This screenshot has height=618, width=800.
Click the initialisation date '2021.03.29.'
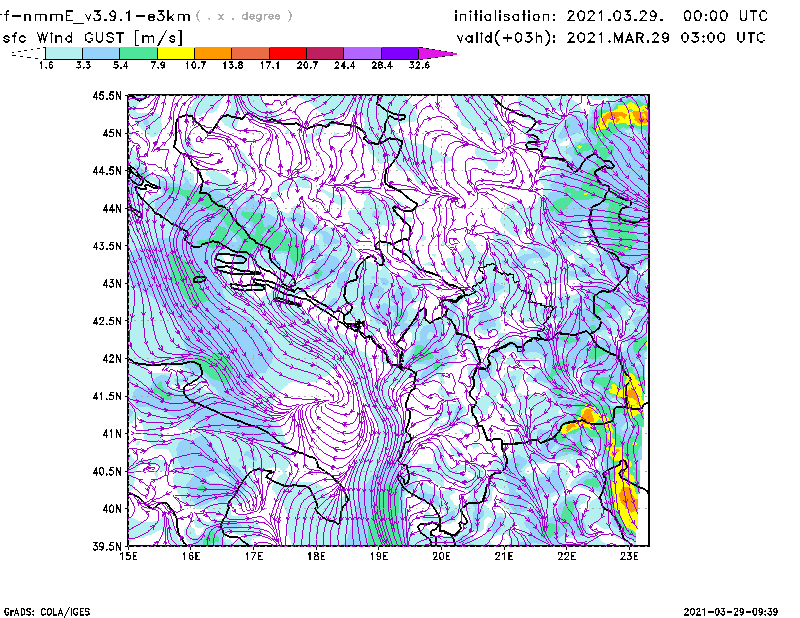pos(615,16)
